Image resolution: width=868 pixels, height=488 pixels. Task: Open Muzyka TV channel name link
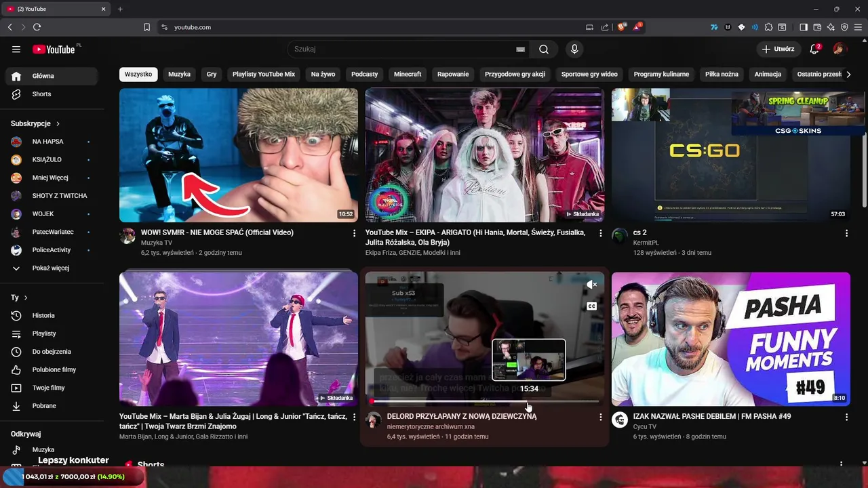[x=157, y=243]
